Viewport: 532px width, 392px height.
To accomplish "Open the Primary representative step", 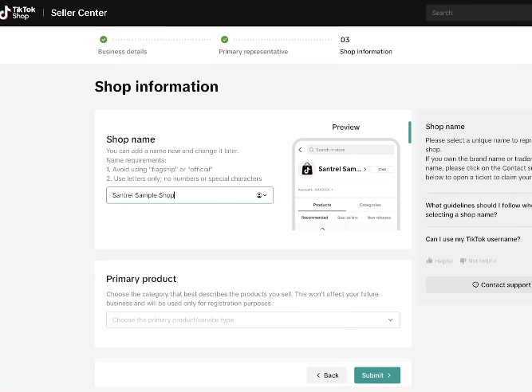I will 253,52.
